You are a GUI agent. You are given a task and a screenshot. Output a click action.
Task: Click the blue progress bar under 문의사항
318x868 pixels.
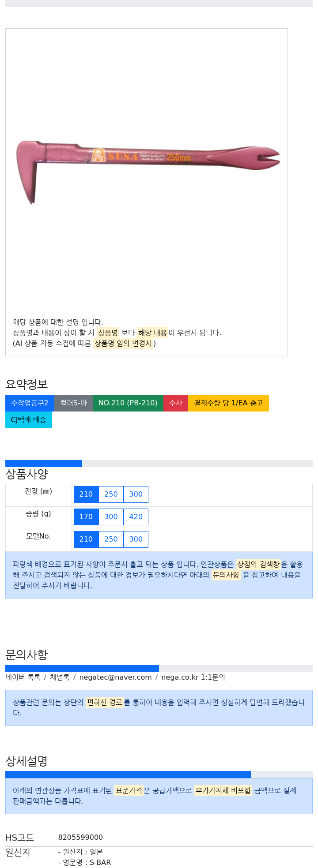point(82,669)
